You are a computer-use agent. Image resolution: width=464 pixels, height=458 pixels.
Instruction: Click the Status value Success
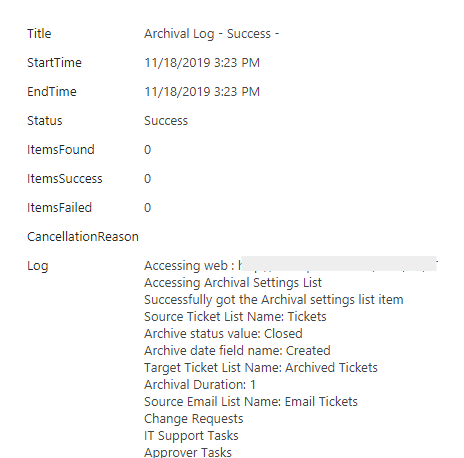point(166,121)
